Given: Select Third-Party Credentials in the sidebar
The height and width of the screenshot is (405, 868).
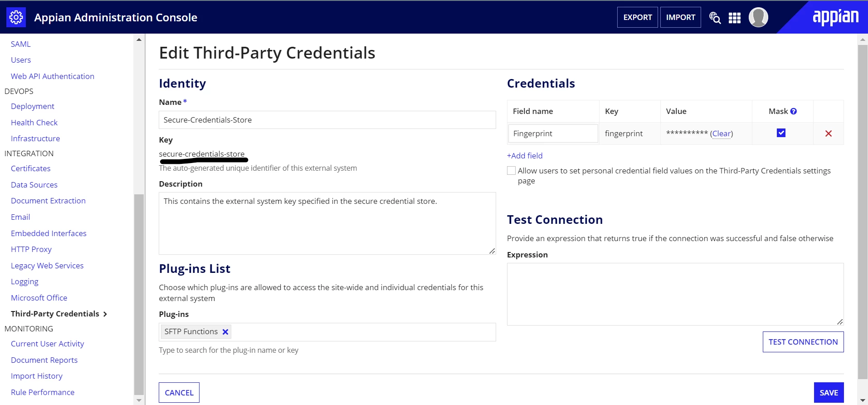Looking at the screenshot, I should pos(55,314).
